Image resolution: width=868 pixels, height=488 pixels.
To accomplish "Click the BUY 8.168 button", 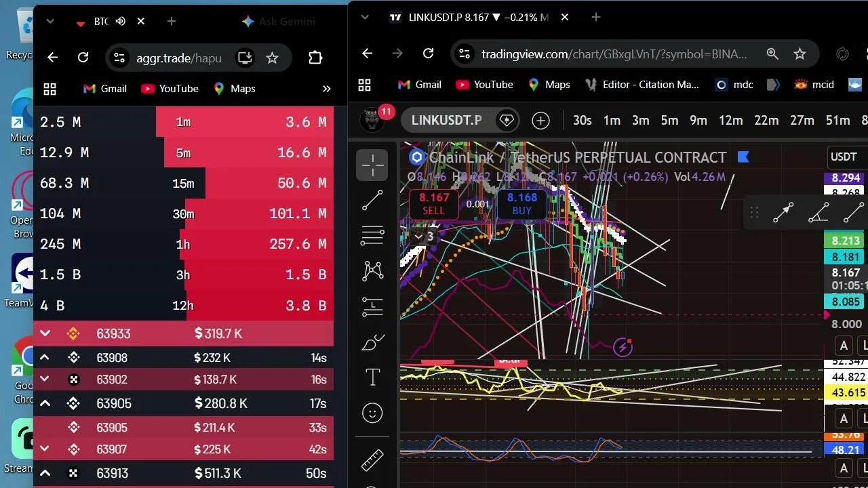I will [x=522, y=204].
